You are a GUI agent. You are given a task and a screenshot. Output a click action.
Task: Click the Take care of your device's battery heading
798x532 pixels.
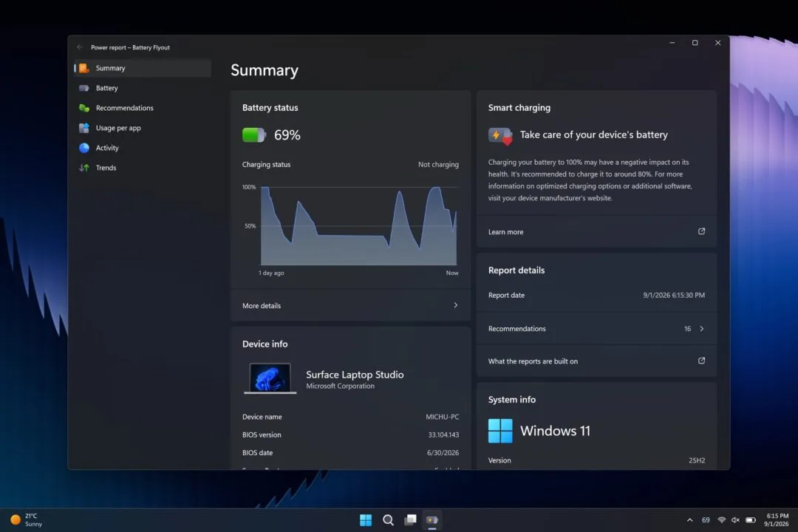593,135
